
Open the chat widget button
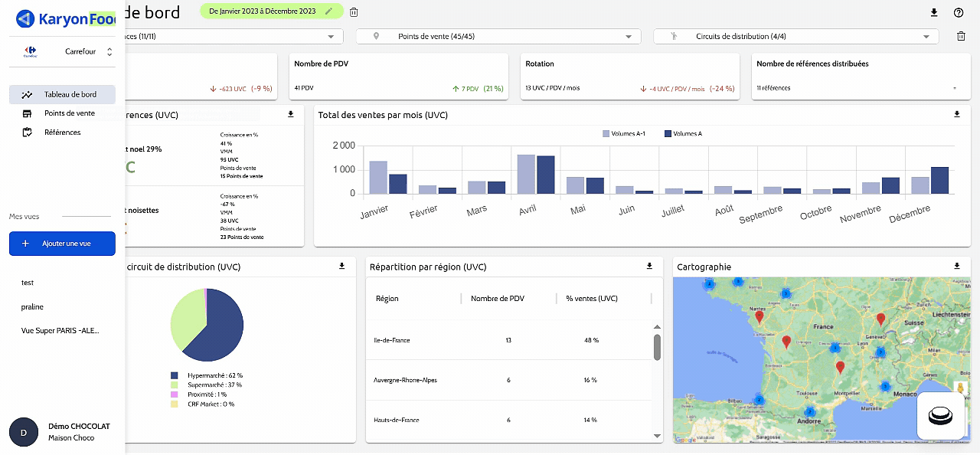[941, 416]
